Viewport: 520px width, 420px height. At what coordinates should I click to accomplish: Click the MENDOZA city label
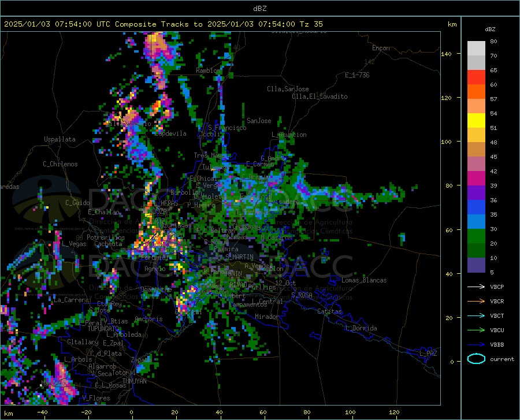[x=154, y=211]
